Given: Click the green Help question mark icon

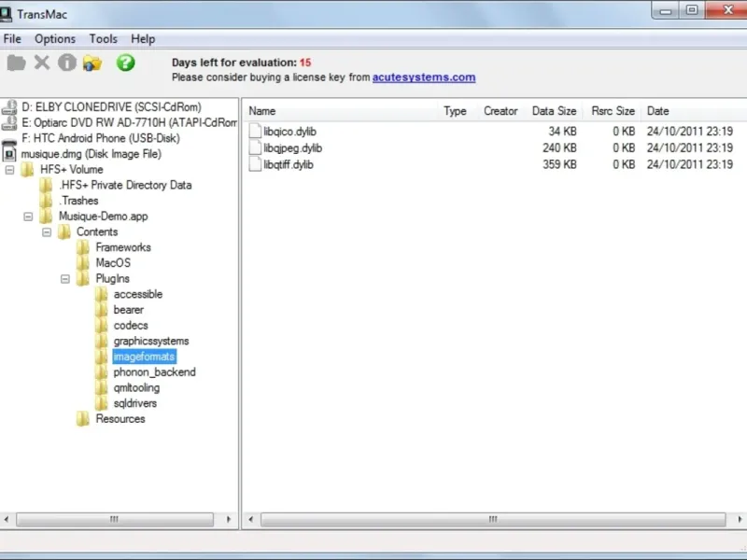Looking at the screenshot, I should click(x=126, y=63).
